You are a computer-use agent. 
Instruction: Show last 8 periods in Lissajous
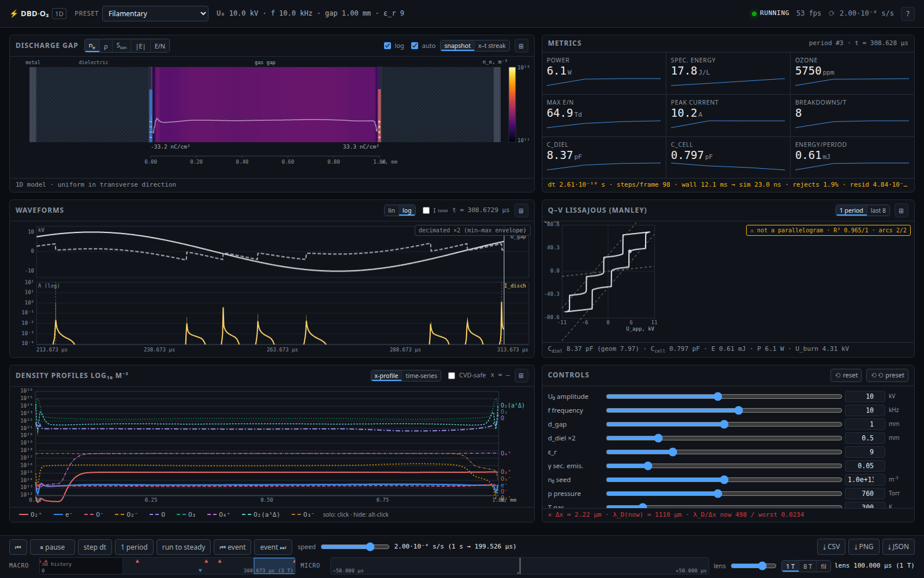pos(878,211)
